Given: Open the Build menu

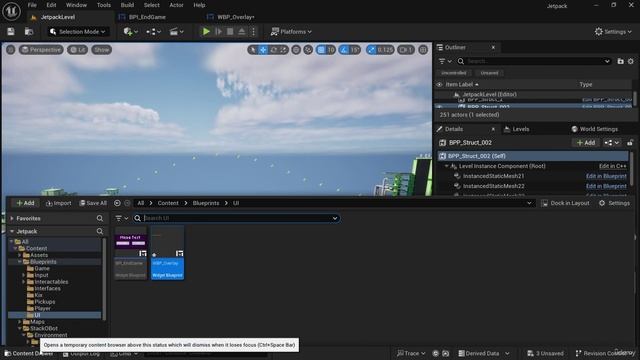Looking at the screenshot, I should pyautogui.click(x=127, y=5).
